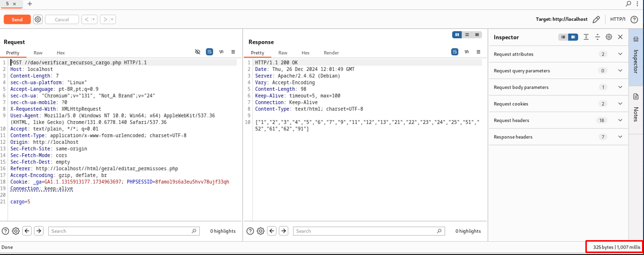Switch response view to Hex tab
The width and height of the screenshot is (644, 255).
click(x=306, y=53)
